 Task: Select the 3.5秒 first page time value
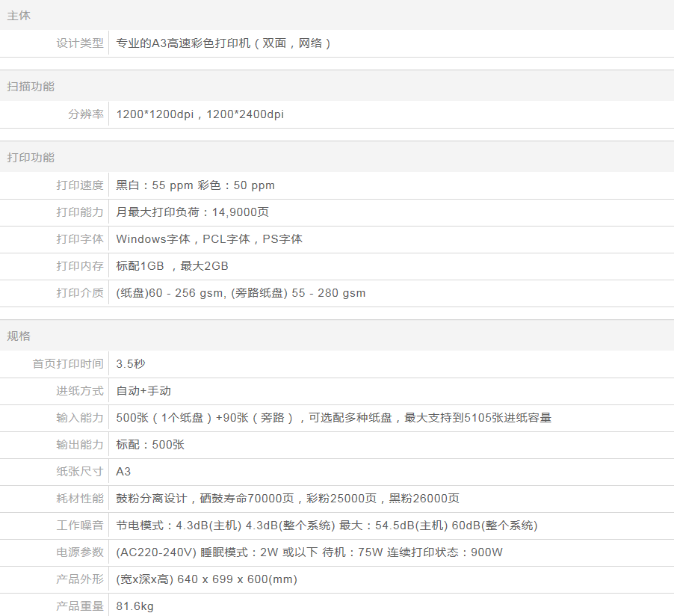(x=131, y=364)
